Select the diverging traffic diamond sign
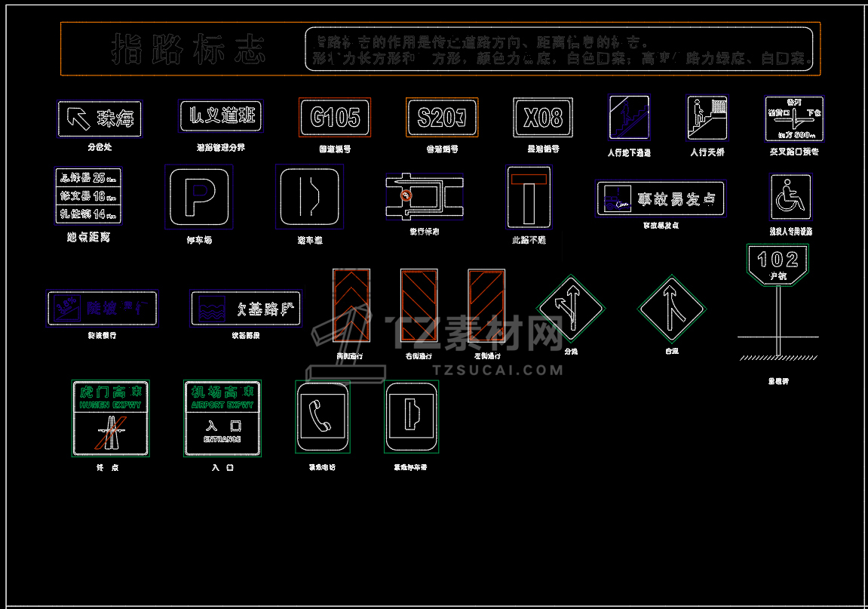The height and width of the screenshot is (609, 868). click(x=571, y=308)
